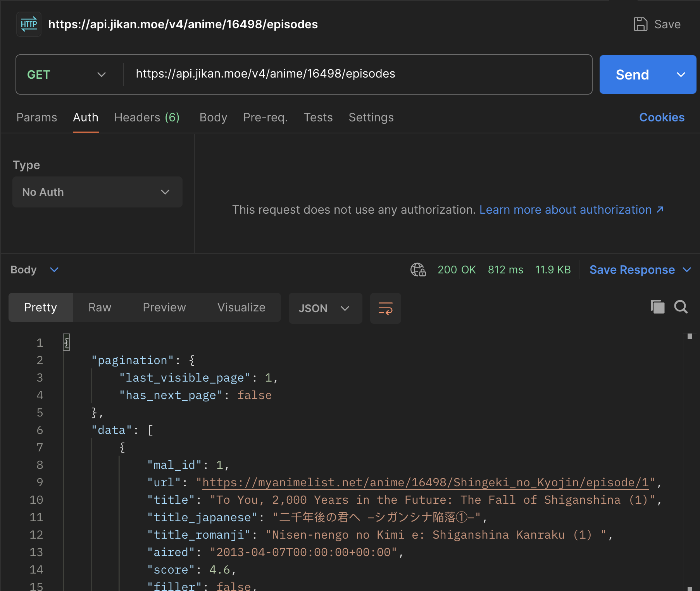700x591 pixels.
Task: Open the myanimelist episode URL link
Action: pyautogui.click(x=425, y=482)
